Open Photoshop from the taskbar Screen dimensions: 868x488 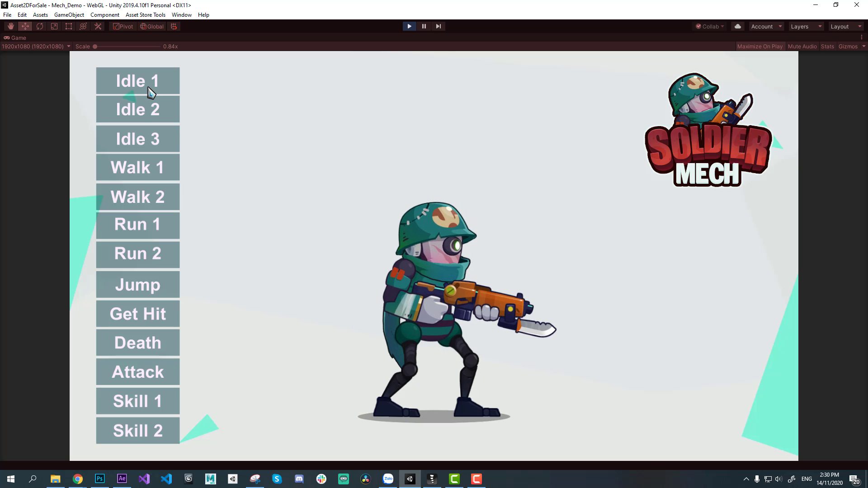(100, 479)
